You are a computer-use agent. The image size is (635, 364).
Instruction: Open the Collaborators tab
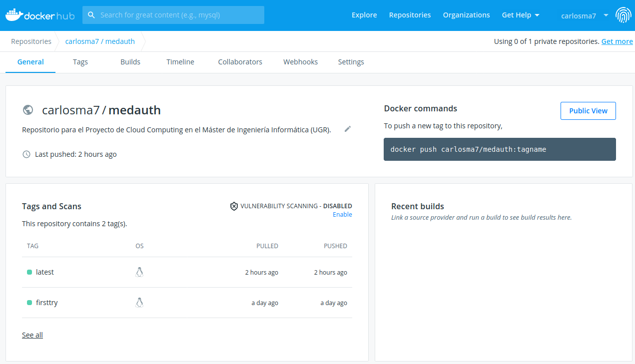[240, 62]
